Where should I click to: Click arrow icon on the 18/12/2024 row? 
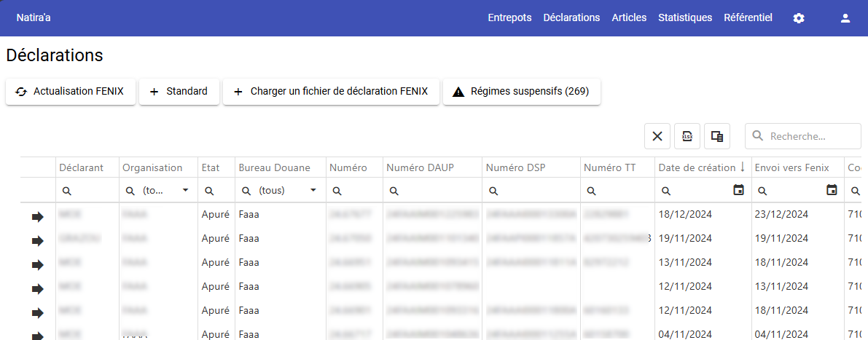coord(38,217)
